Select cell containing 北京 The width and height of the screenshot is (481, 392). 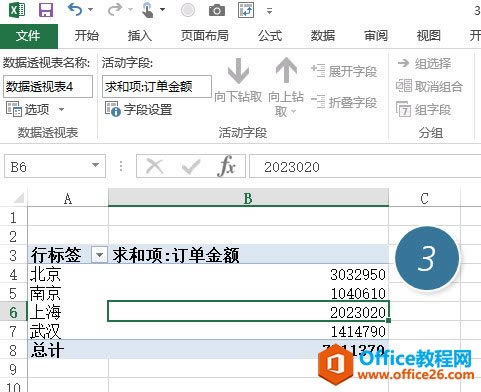68,275
